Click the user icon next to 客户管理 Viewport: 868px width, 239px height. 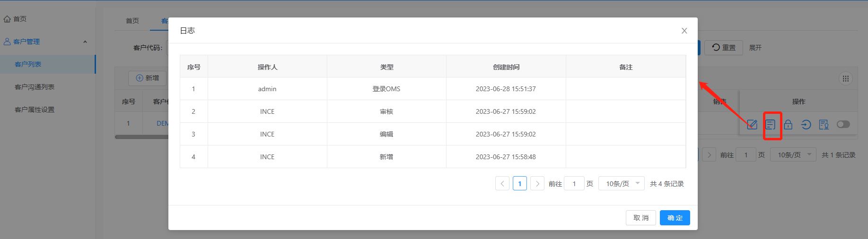coord(7,42)
